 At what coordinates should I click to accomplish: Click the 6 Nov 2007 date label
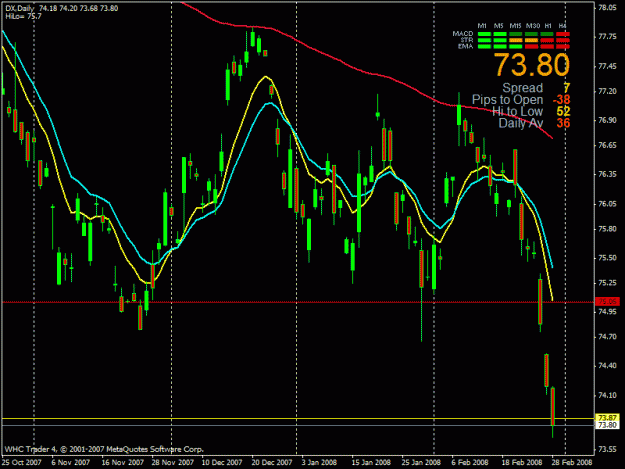pos(71,462)
